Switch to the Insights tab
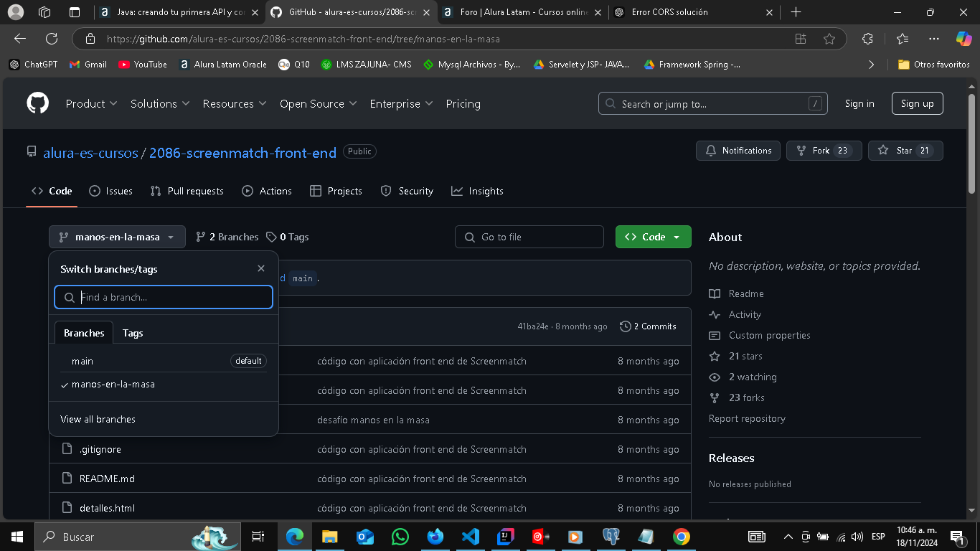 click(477, 191)
